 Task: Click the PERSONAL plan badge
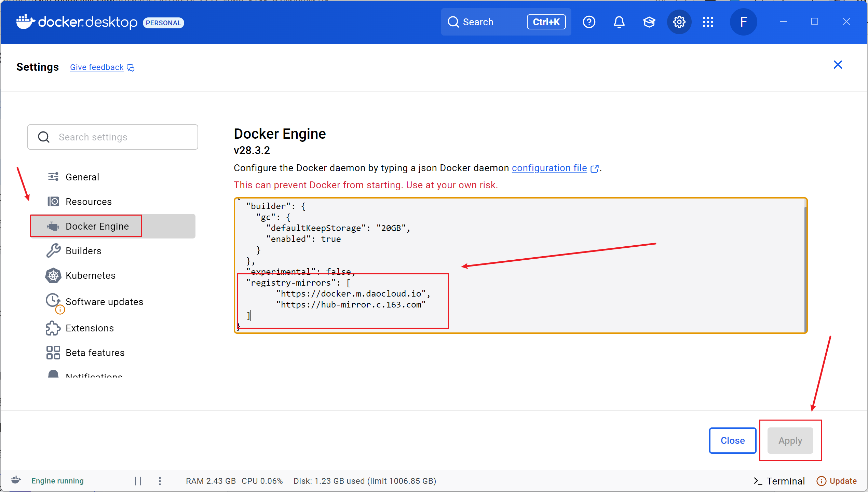163,23
